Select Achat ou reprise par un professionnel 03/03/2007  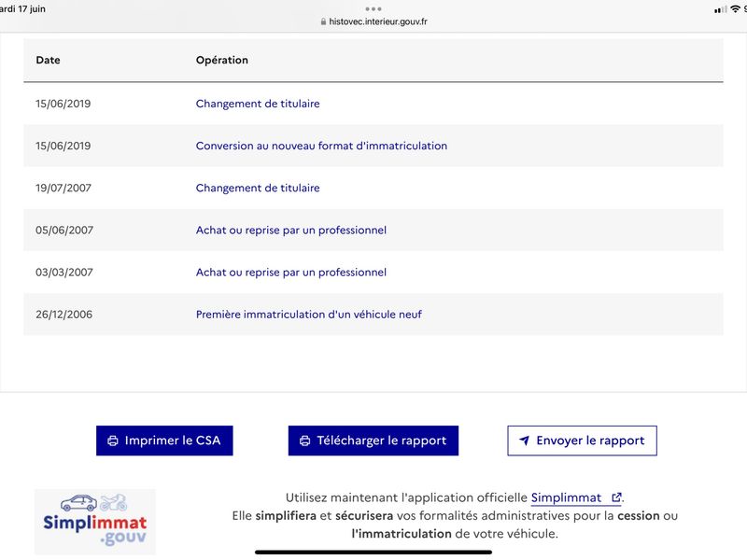pyautogui.click(x=291, y=273)
